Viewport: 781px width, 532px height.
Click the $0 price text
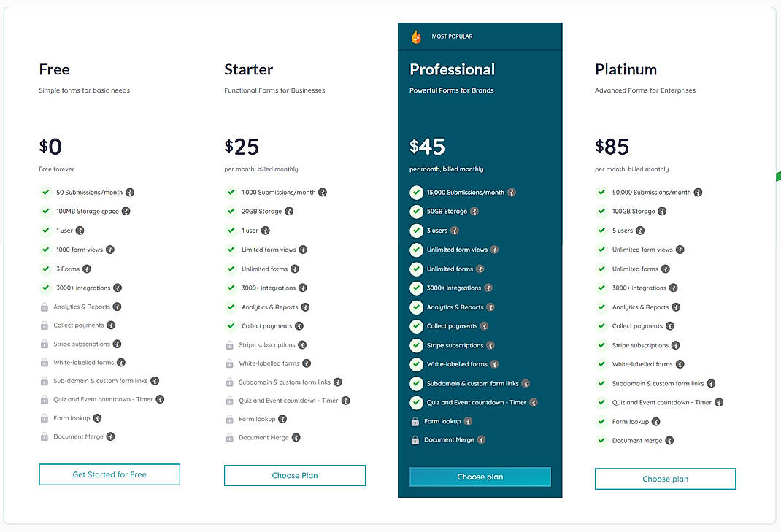coord(50,147)
